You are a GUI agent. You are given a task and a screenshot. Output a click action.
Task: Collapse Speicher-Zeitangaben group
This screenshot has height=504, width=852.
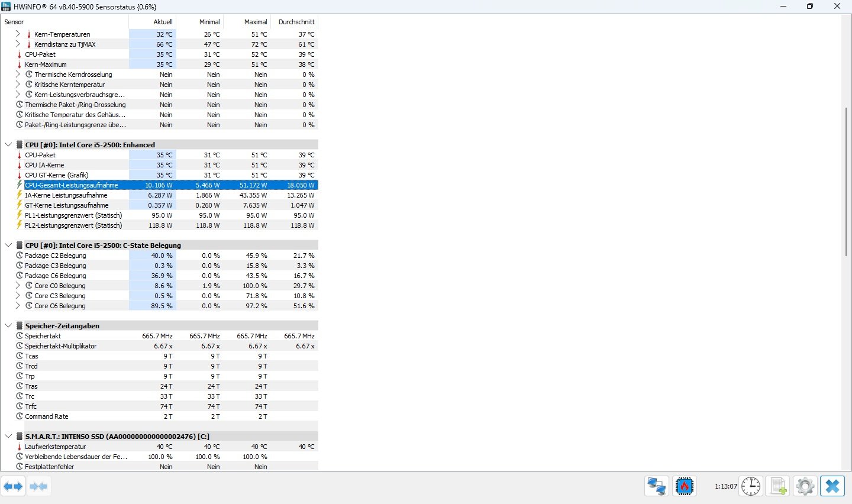[x=8, y=326]
